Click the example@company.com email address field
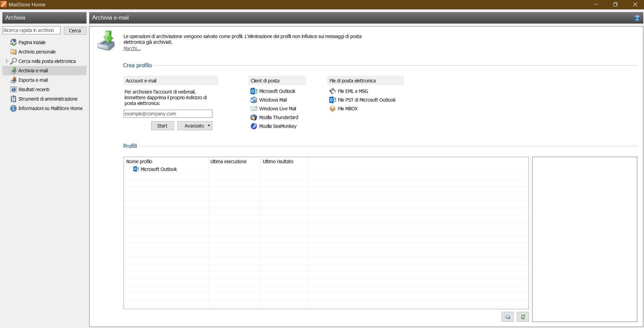The image size is (644, 328). click(x=168, y=114)
